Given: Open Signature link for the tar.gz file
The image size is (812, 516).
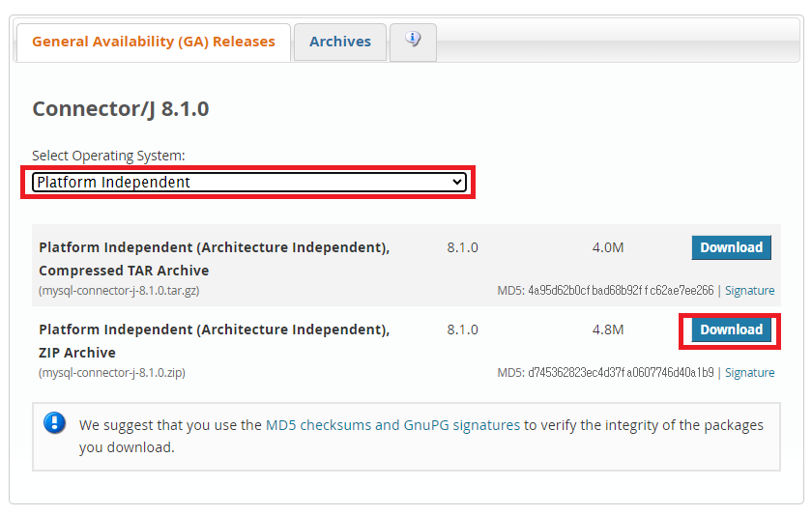Looking at the screenshot, I should pos(749,291).
